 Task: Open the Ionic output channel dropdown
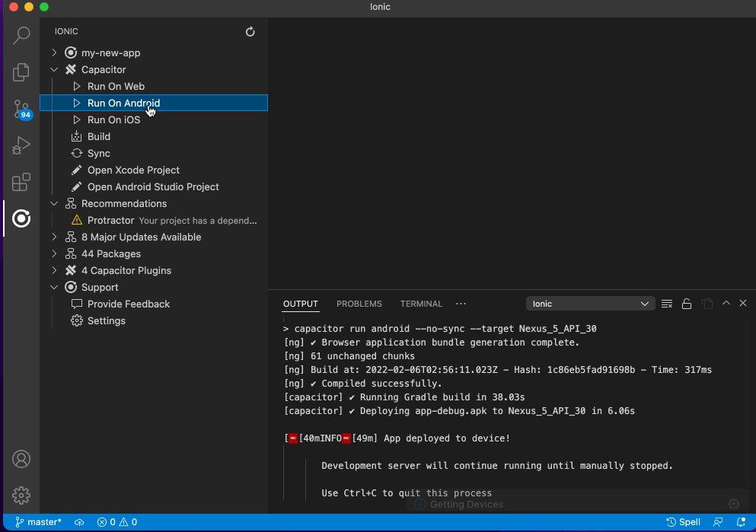(x=590, y=303)
